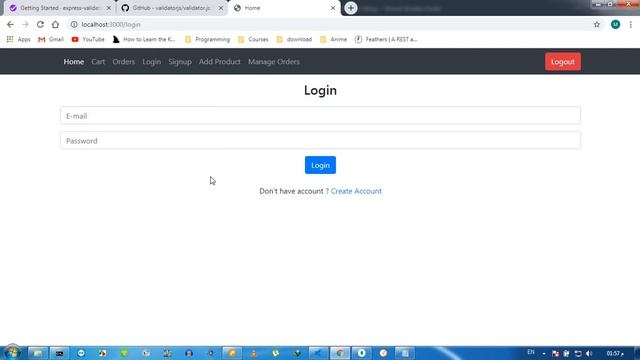Open the Feathers REST bookmark

coord(386,39)
